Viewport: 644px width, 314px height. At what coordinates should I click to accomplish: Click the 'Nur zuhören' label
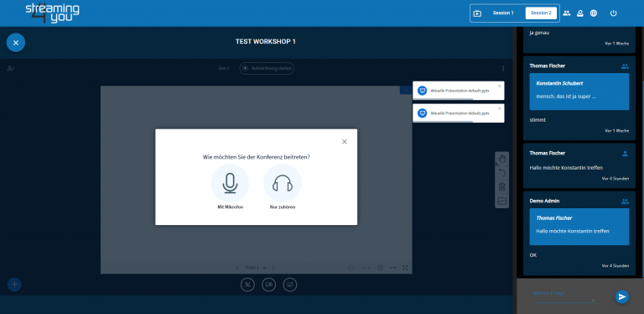pos(283,207)
